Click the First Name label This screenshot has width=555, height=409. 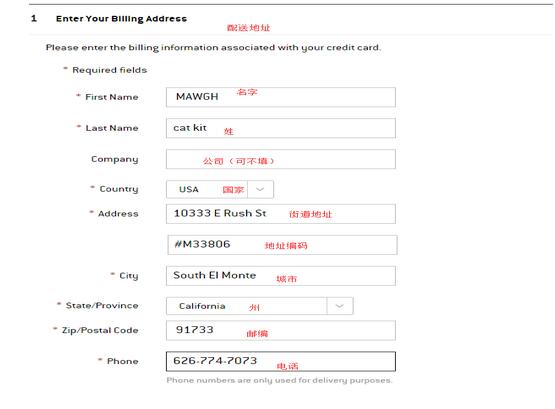[111, 97]
